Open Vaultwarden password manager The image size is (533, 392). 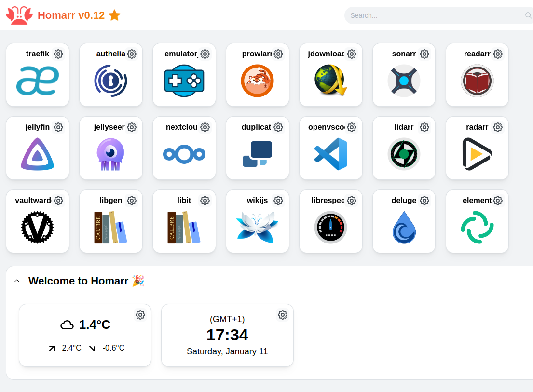38,227
